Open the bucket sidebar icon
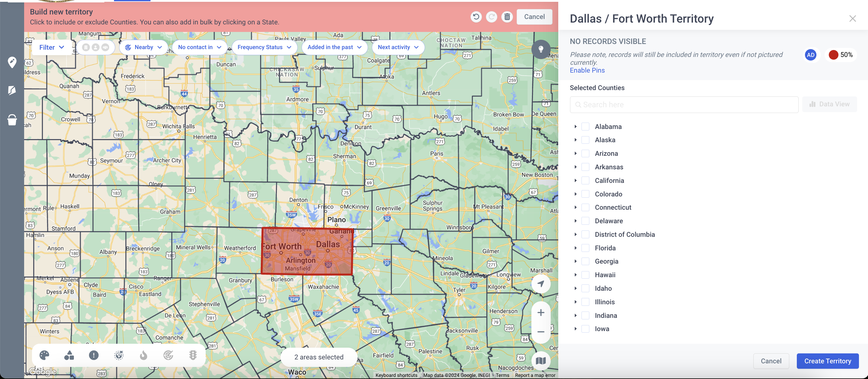Image resolution: width=868 pixels, height=379 pixels. (x=12, y=120)
